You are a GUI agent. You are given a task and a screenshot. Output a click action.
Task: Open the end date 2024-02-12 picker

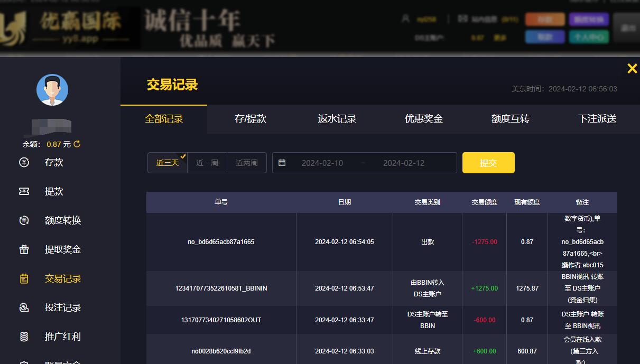(404, 163)
